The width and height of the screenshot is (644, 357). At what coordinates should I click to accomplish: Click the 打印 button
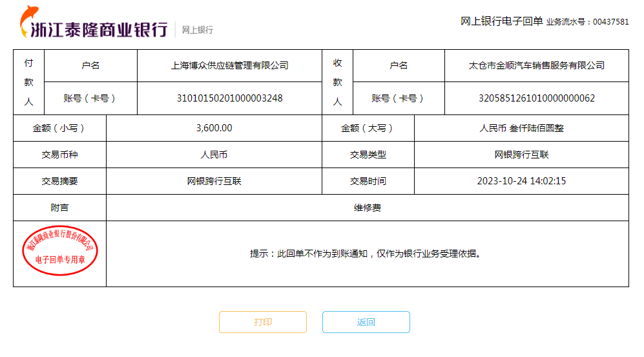pyautogui.click(x=263, y=322)
